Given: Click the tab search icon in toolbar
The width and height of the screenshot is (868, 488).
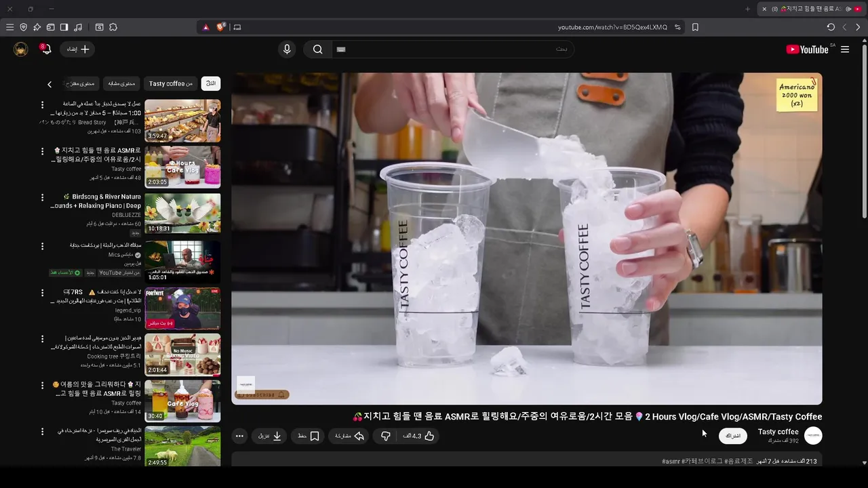Looking at the screenshot, I should point(99,27).
